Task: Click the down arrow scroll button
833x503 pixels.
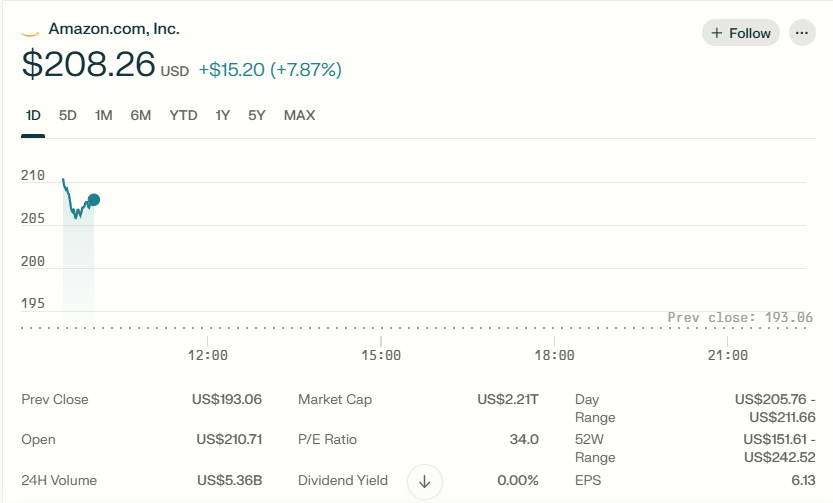Action: pos(424,482)
